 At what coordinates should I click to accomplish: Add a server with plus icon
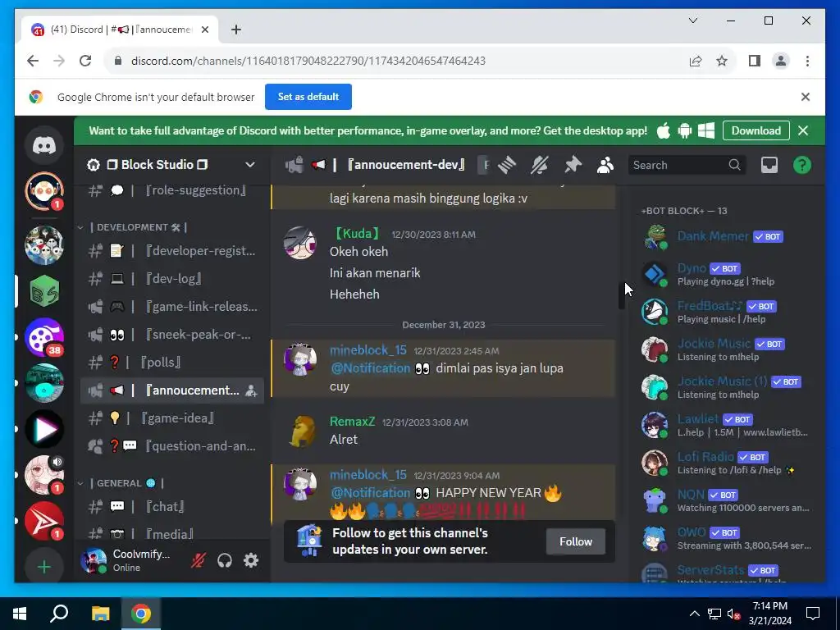point(44,567)
